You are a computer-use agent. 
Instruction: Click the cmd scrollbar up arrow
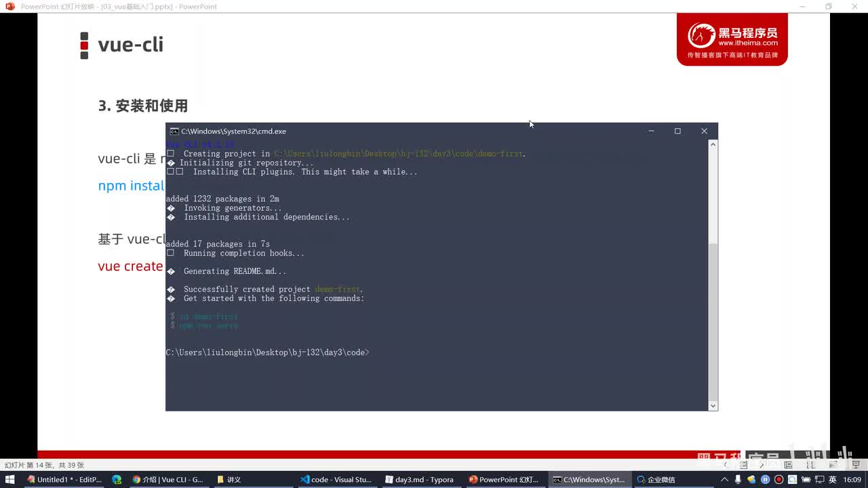coord(713,144)
